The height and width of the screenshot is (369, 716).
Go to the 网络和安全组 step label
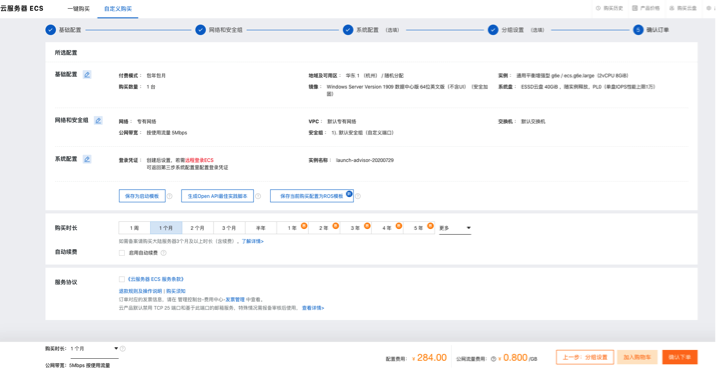tap(226, 30)
